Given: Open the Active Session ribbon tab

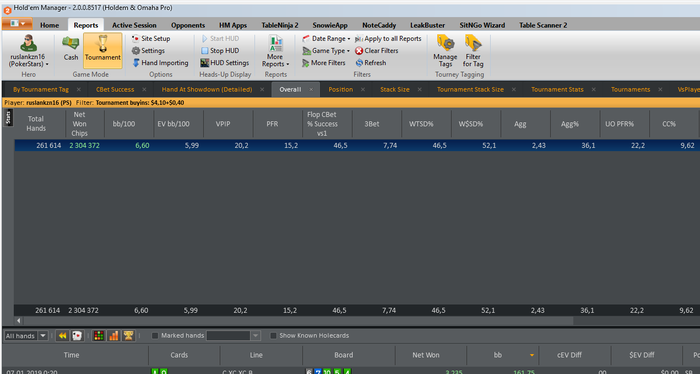Looking at the screenshot, I should coord(134,25).
